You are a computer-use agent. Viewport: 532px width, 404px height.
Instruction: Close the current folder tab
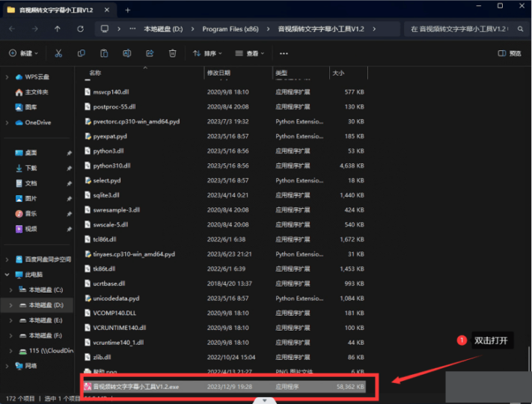tap(107, 10)
